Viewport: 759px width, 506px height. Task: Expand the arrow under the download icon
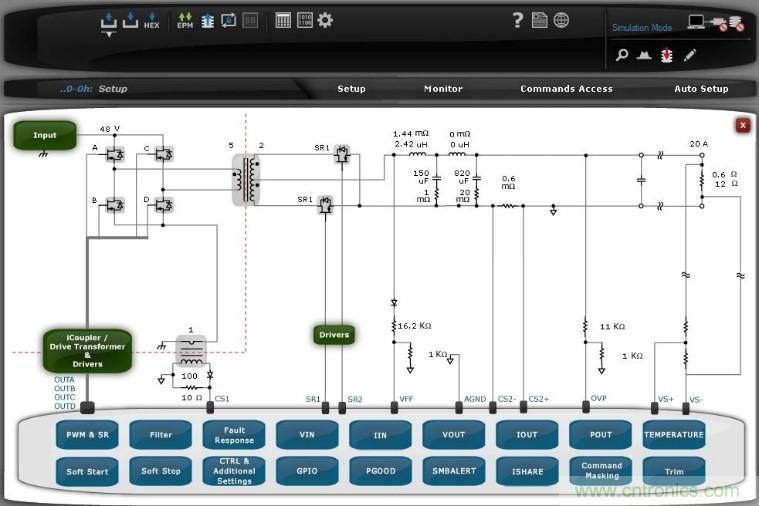pyautogui.click(x=109, y=35)
